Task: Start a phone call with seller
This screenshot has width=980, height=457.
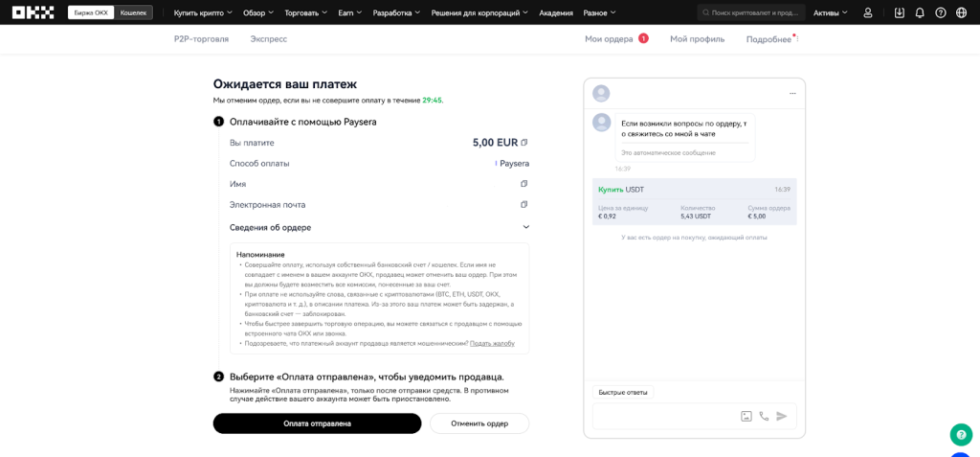Action: pyautogui.click(x=764, y=416)
